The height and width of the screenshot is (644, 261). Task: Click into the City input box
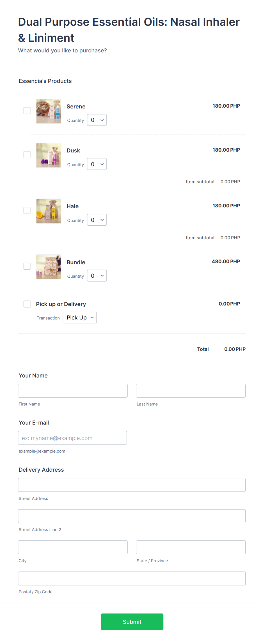73,547
